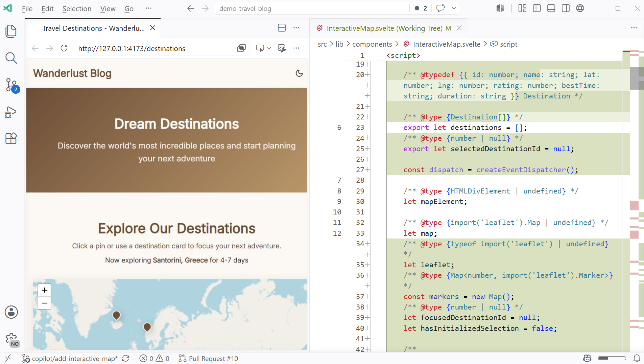
Task: Open the Go menu
Action: (x=129, y=8)
